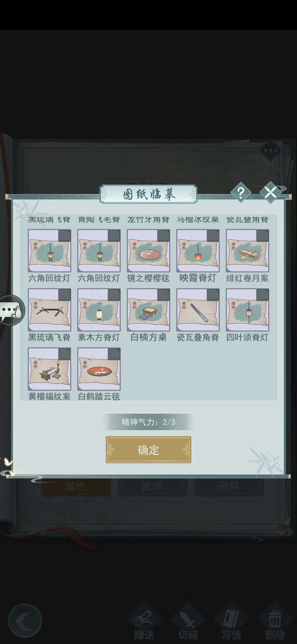Close the 图纸临摹 dialog with X icon
Screen dimensions: 297x644
[270, 192]
